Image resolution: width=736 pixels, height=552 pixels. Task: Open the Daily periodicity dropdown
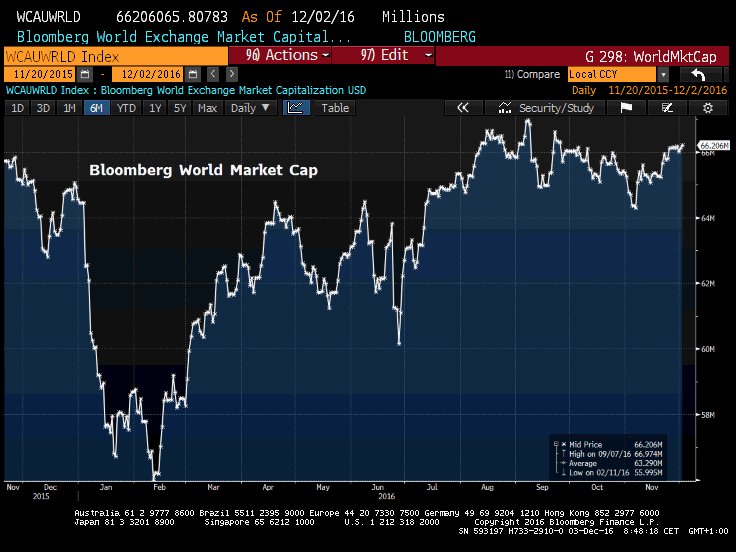250,108
